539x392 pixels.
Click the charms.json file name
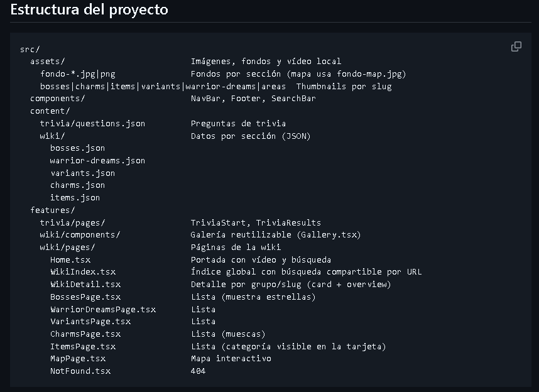(x=78, y=185)
